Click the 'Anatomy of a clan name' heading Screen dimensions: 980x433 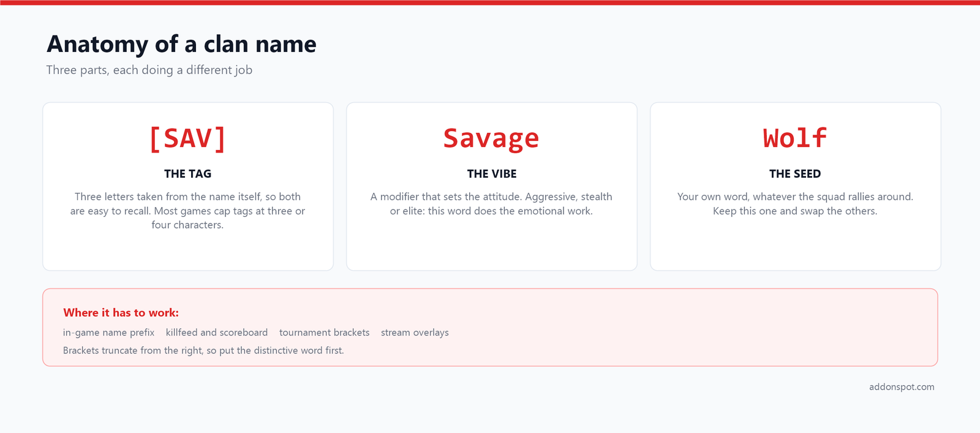point(181,44)
